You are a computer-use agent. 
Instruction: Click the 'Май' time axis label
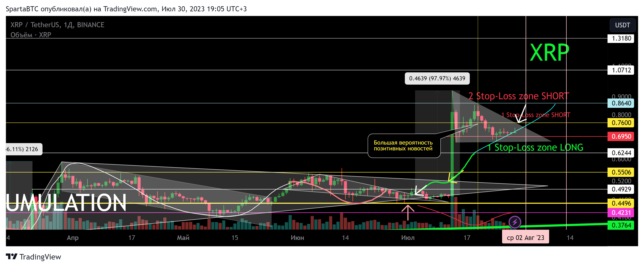pos(183,238)
